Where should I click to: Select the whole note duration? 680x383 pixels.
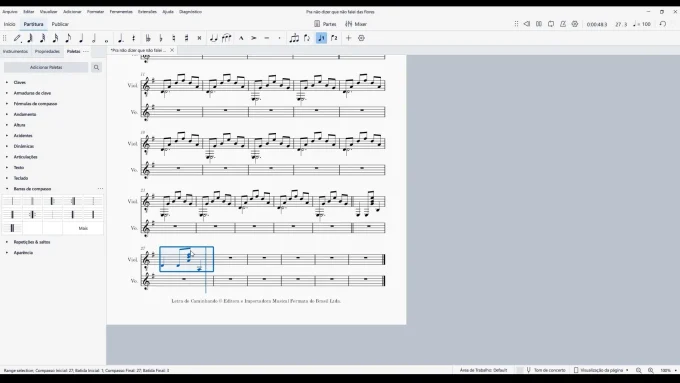point(106,39)
